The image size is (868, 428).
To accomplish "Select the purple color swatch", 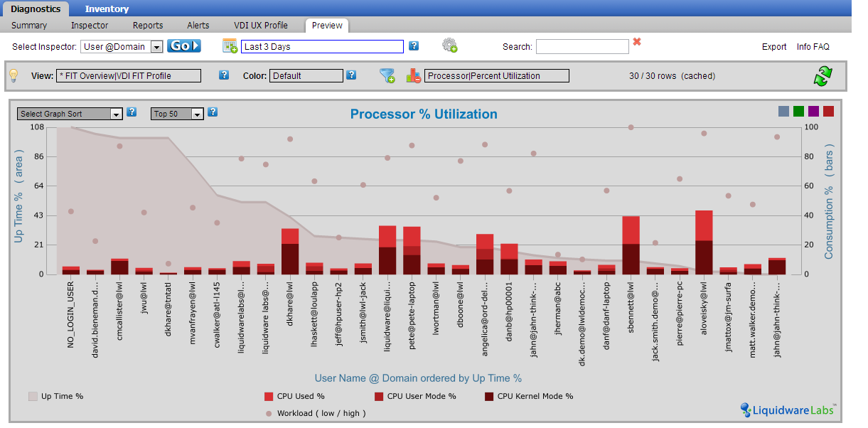I will click(813, 111).
